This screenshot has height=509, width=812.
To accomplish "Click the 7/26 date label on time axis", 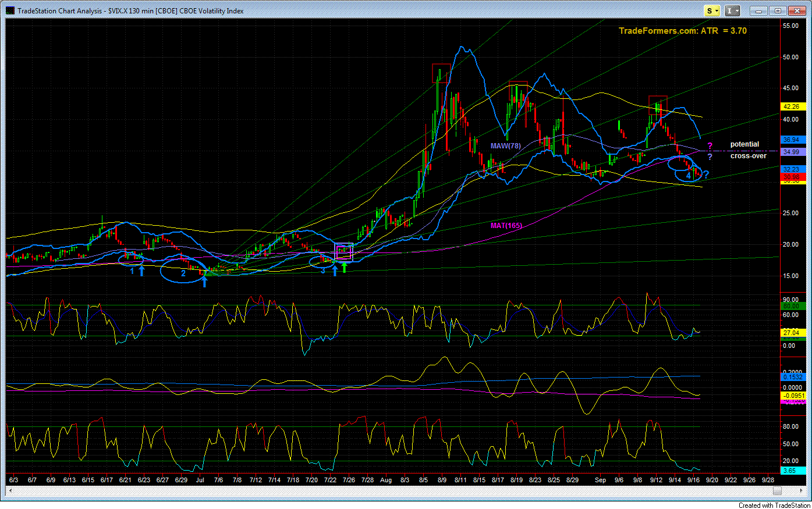I will (349, 480).
